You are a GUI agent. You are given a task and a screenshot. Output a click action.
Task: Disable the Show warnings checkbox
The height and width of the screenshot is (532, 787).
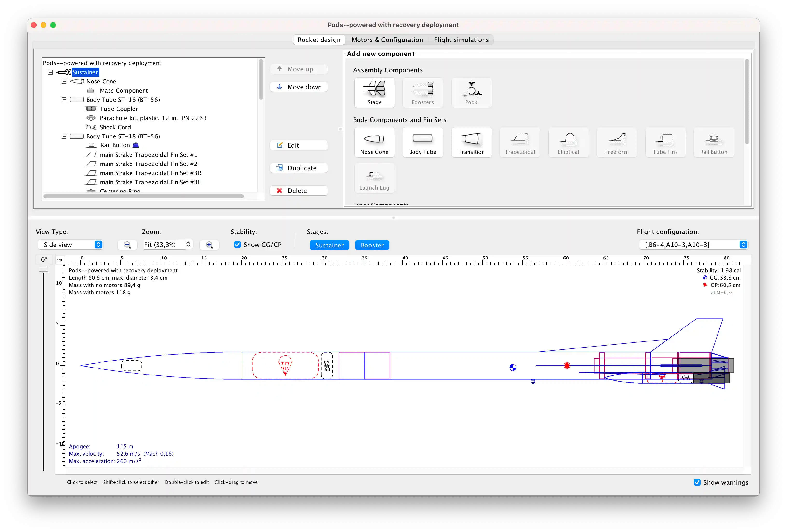click(697, 482)
